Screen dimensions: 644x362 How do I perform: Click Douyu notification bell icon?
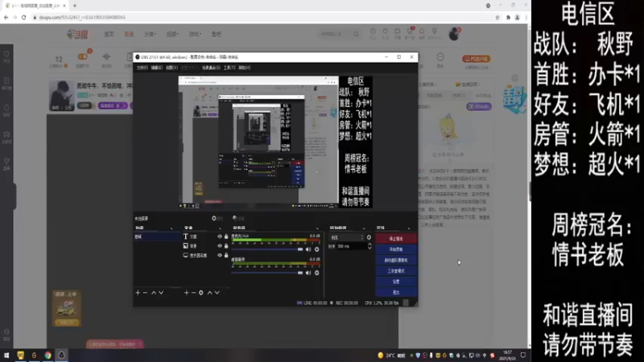422,32
